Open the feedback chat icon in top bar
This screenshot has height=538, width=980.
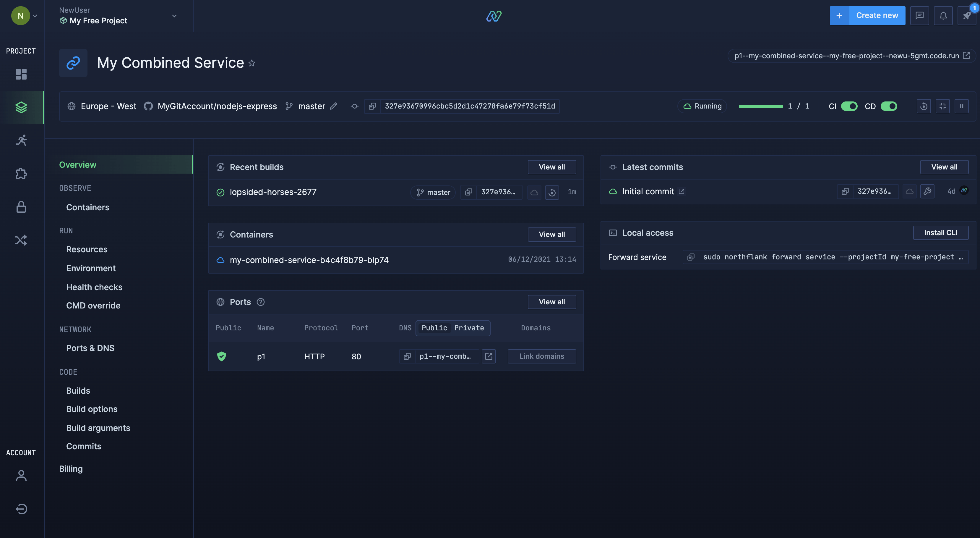(x=919, y=16)
